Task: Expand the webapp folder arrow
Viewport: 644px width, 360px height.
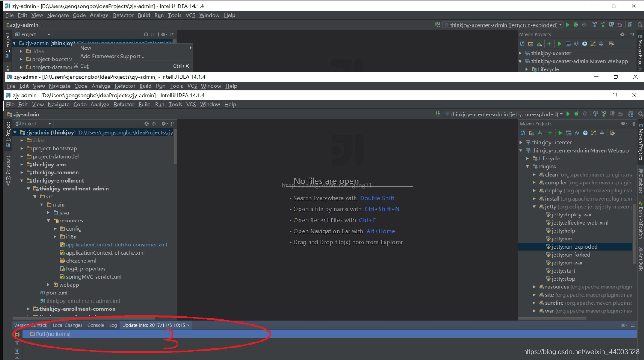Action: tap(48, 285)
